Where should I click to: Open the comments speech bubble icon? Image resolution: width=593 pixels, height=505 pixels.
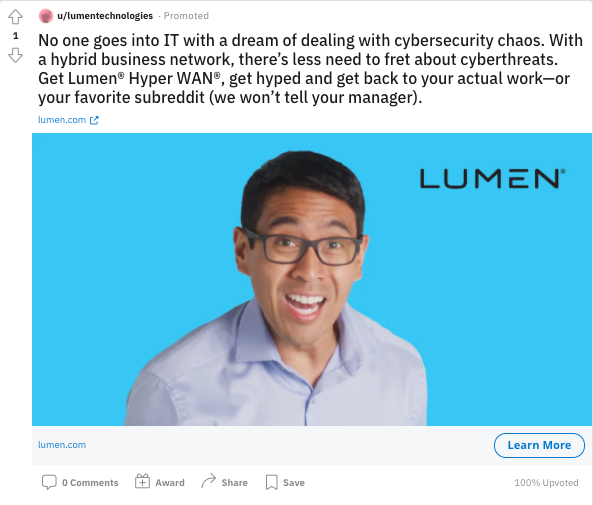pyautogui.click(x=49, y=482)
